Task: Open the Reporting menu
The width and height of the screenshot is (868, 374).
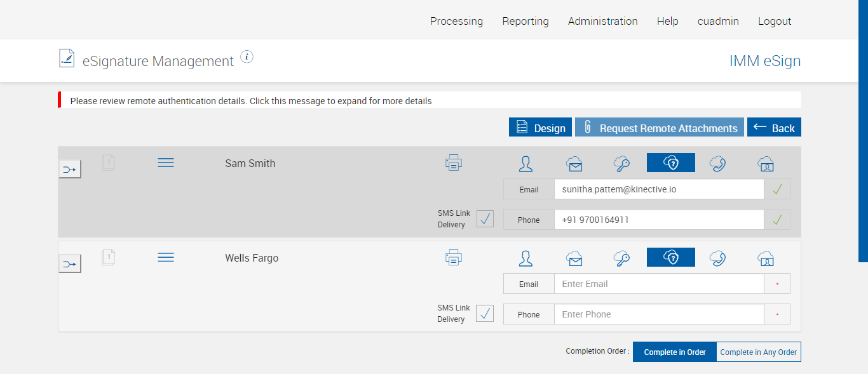Action: click(x=525, y=21)
